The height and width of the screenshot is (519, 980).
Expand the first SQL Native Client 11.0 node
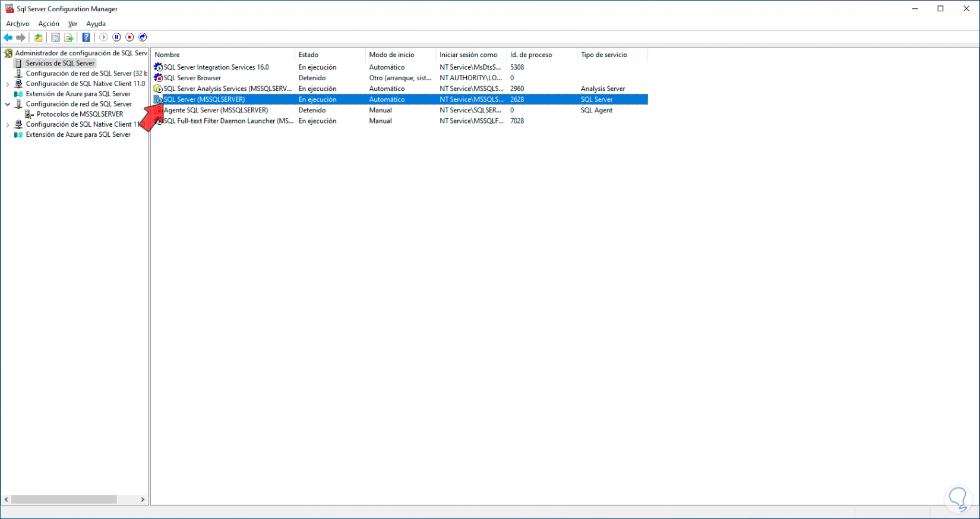pyautogui.click(x=8, y=84)
